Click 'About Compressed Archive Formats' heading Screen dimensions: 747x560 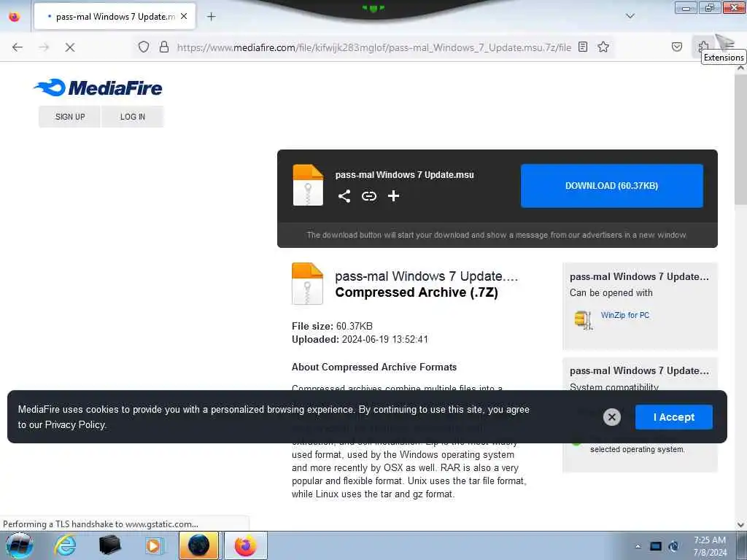[x=374, y=367]
